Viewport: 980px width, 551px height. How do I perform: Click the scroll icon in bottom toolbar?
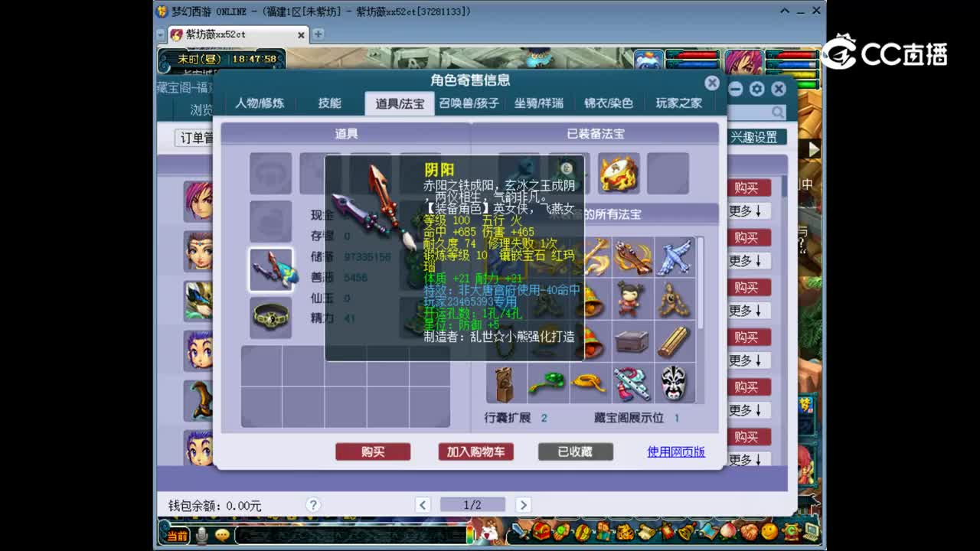(x=645, y=530)
